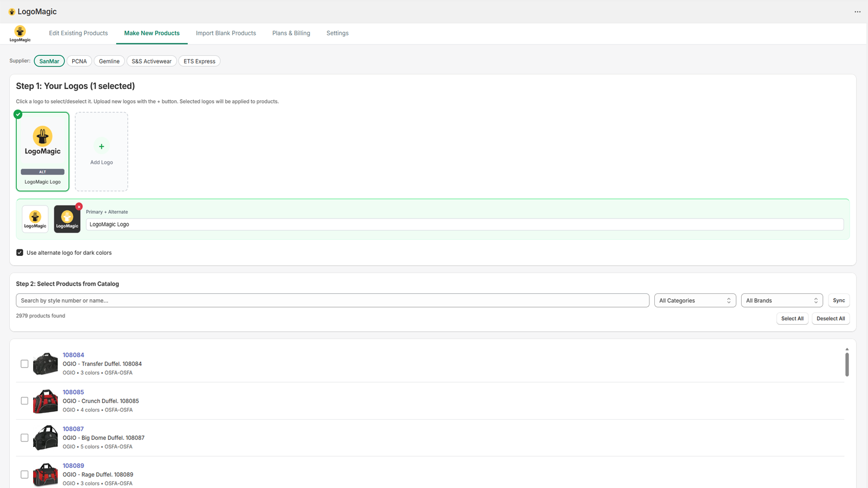
Task: Open the All Brands dropdown
Action: pyautogui.click(x=782, y=300)
